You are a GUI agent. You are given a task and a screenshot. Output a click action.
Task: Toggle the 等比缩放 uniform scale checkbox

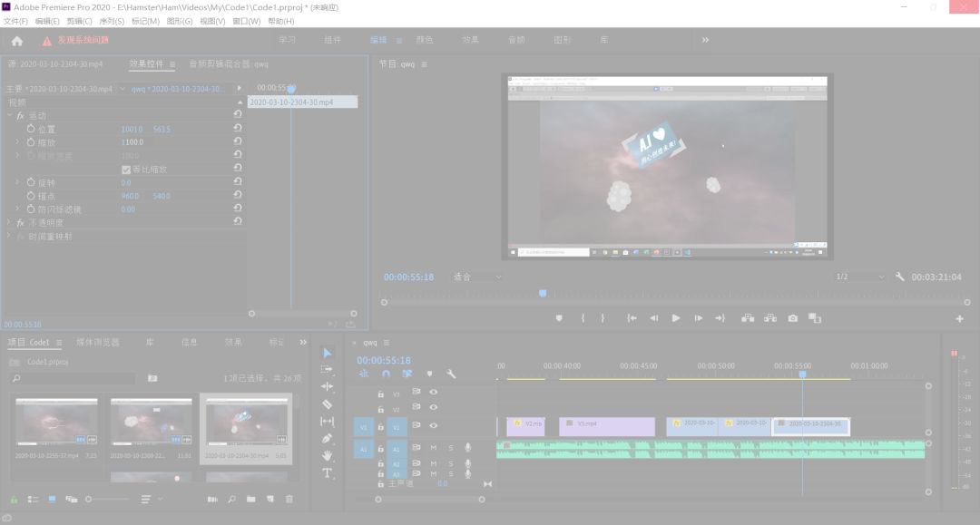tap(126, 170)
